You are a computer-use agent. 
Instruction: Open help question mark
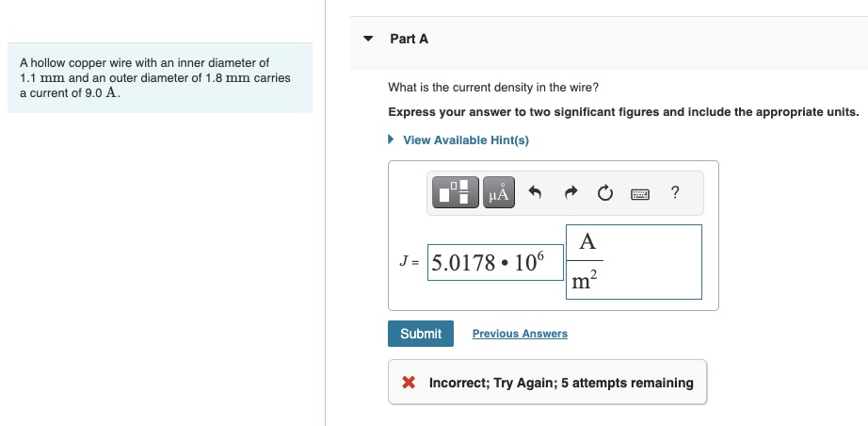point(675,192)
